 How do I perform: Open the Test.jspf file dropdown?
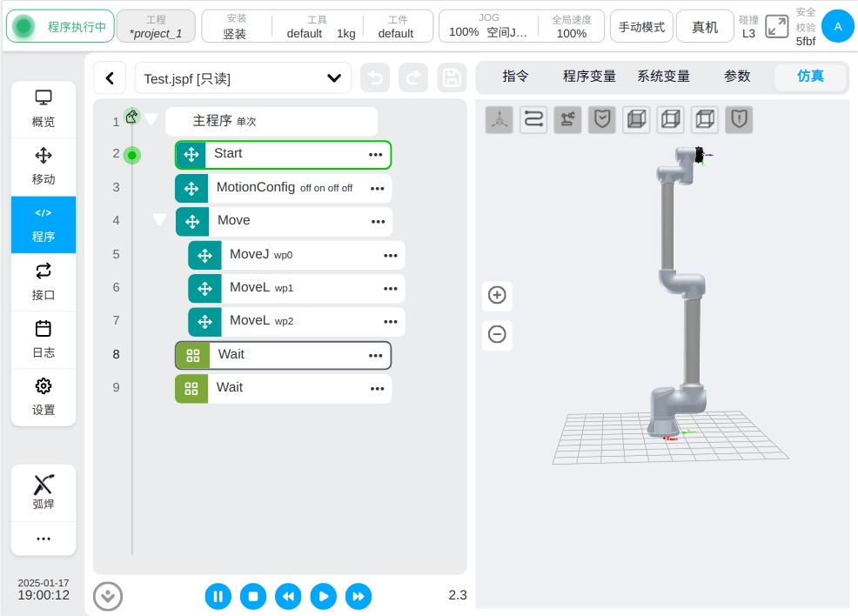333,78
